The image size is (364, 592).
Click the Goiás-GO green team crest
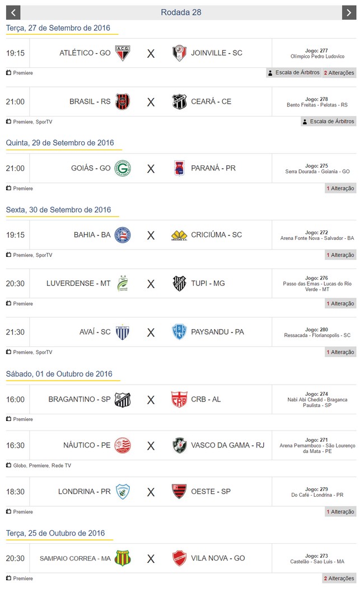[x=122, y=168]
